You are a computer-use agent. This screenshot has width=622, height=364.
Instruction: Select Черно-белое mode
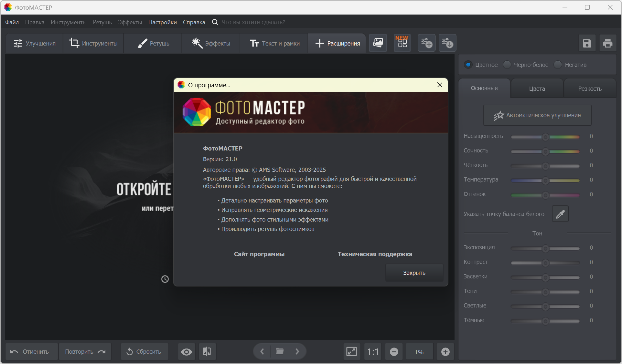[526, 65]
